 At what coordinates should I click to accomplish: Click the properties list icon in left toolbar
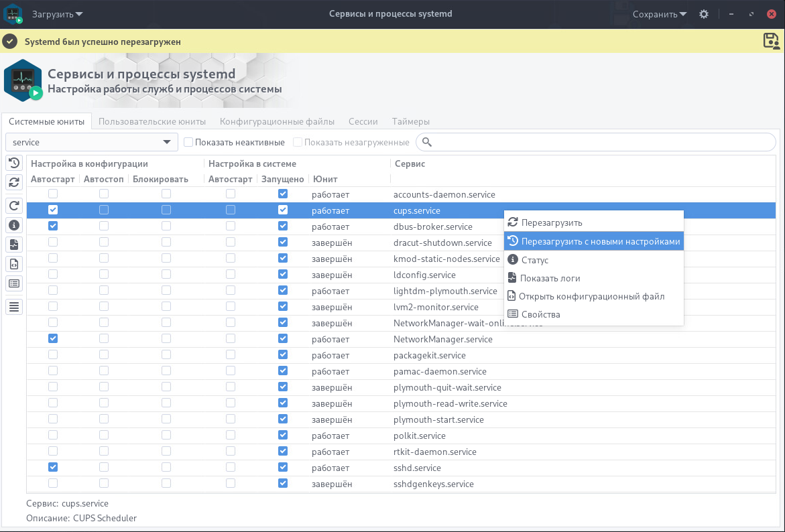(x=14, y=283)
